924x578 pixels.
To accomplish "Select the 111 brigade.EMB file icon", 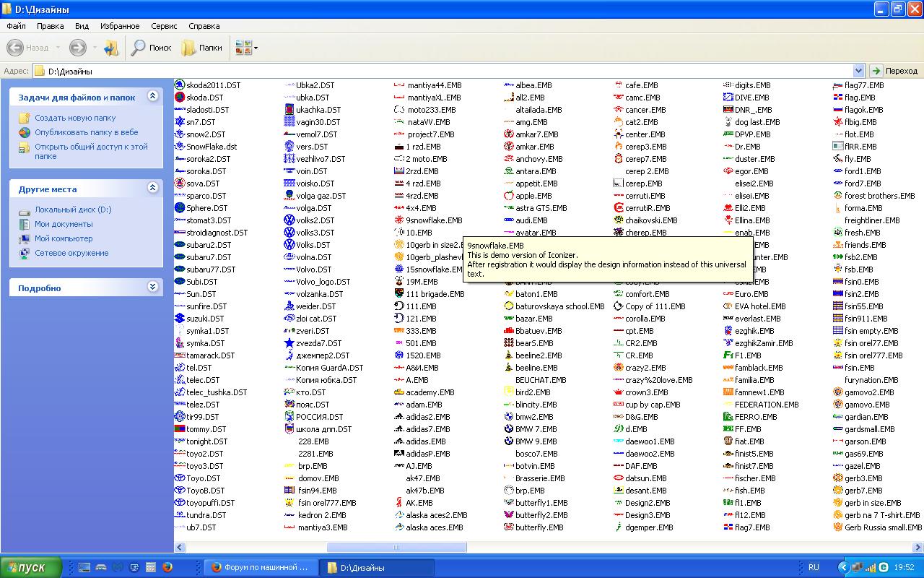I will pyautogui.click(x=399, y=294).
